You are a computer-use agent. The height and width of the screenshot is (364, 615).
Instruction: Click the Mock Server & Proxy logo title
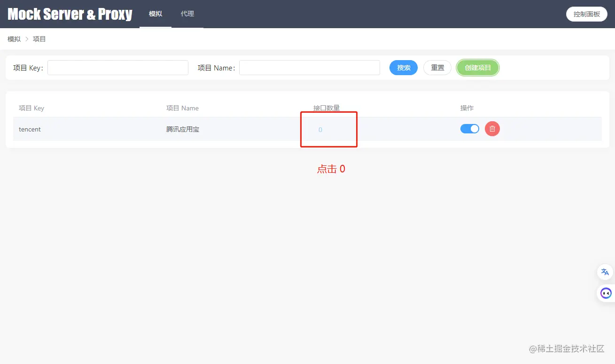click(x=70, y=14)
